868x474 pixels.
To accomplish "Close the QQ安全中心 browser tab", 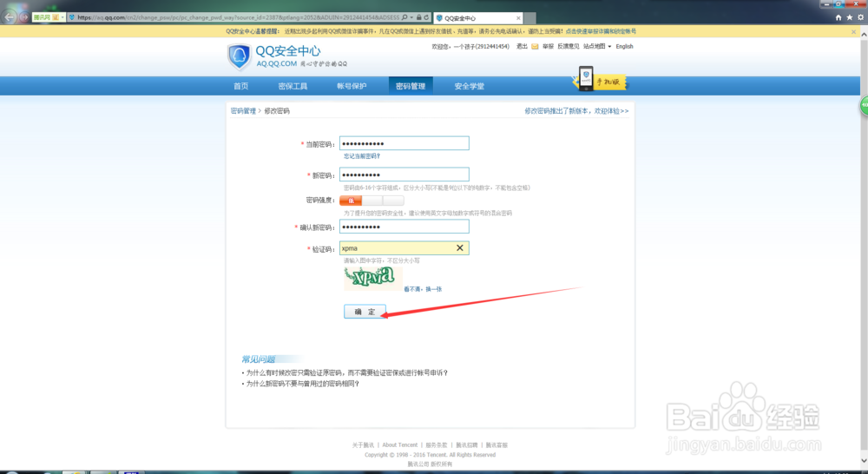I will [x=518, y=18].
